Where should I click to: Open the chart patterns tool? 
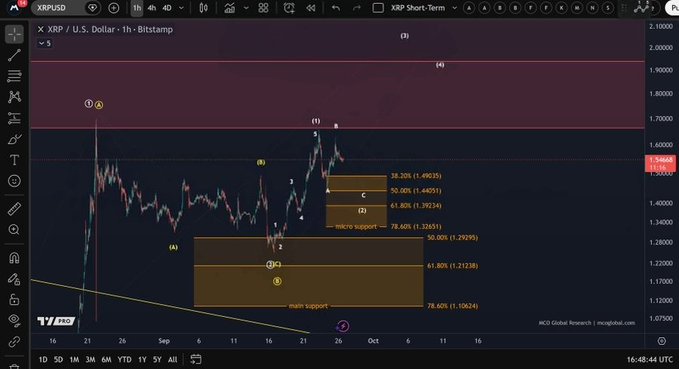click(x=14, y=97)
